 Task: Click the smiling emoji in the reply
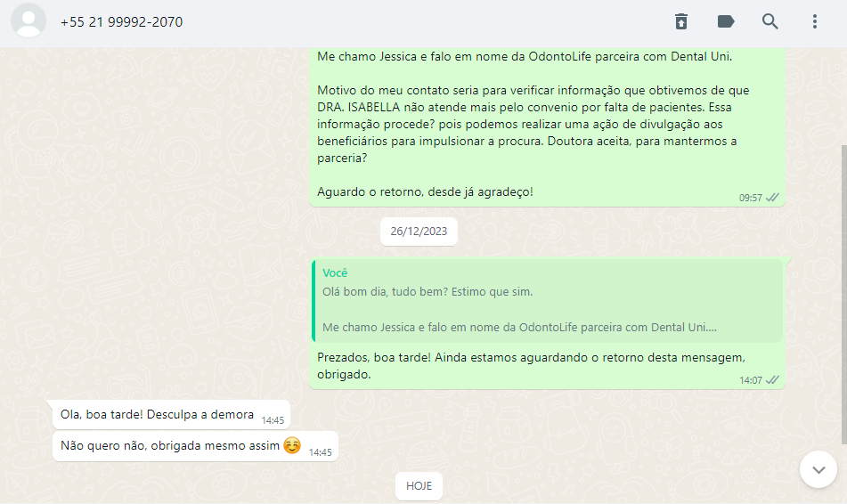292,445
